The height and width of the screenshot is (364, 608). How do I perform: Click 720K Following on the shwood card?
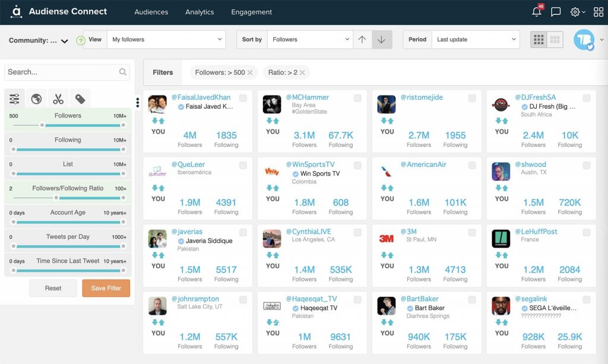click(x=569, y=206)
